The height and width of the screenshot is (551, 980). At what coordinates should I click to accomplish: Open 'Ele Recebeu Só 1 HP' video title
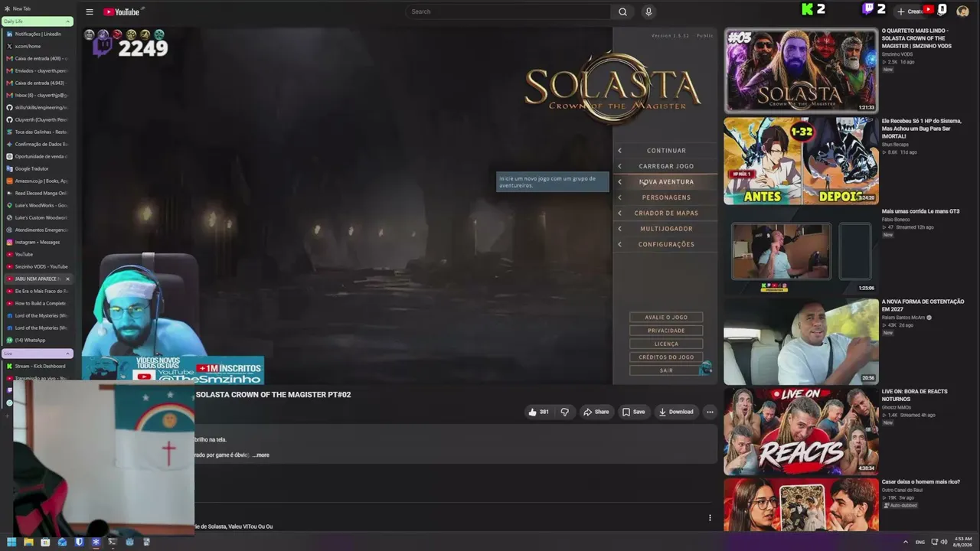click(922, 129)
